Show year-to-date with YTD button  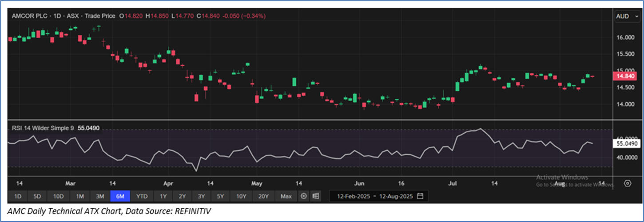[x=142, y=196]
